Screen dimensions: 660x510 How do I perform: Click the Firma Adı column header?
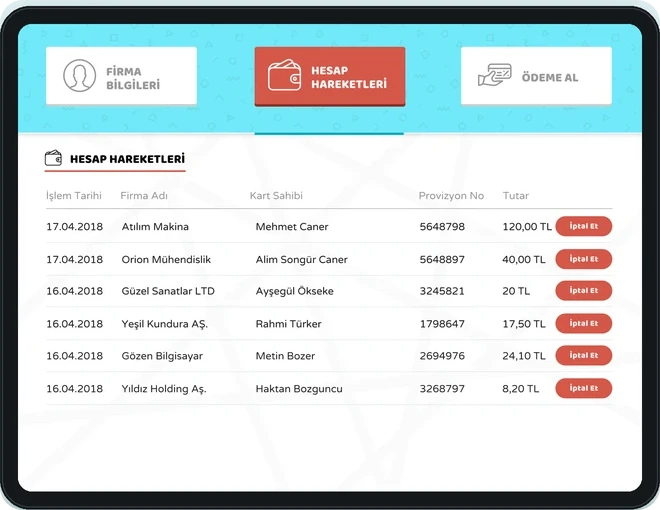[x=144, y=196]
